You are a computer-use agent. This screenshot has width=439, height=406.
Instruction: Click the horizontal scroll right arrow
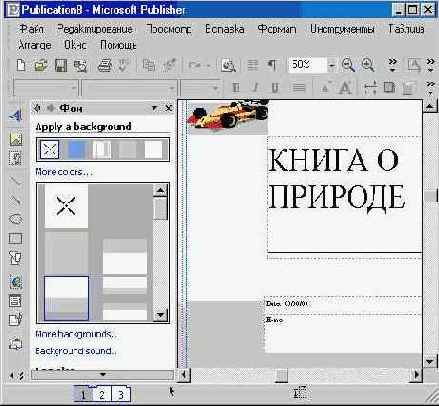click(x=416, y=375)
